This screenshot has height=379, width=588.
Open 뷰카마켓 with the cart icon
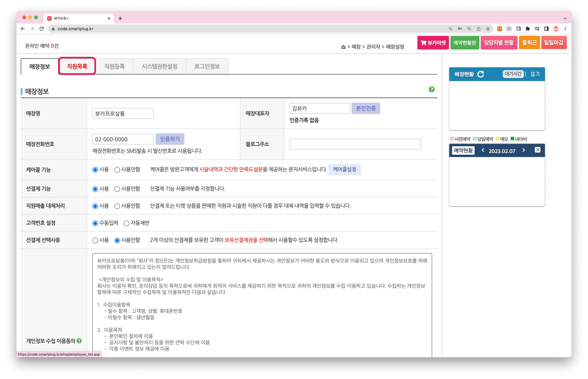tap(433, 43)
